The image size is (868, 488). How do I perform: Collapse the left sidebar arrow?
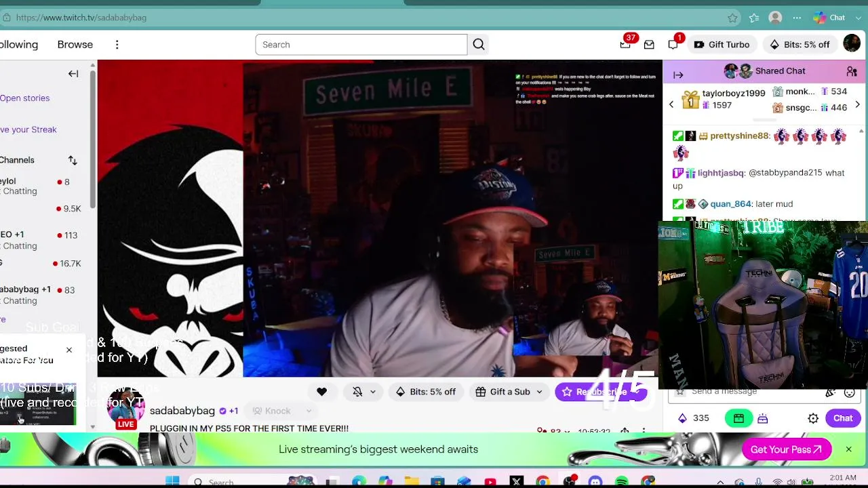(x=73, y=74)
